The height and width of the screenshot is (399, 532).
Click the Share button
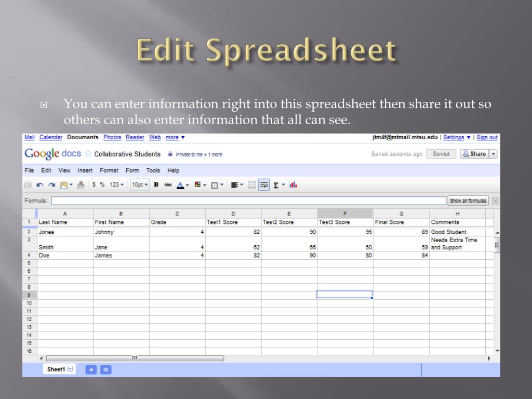click(x=474, y=154)
